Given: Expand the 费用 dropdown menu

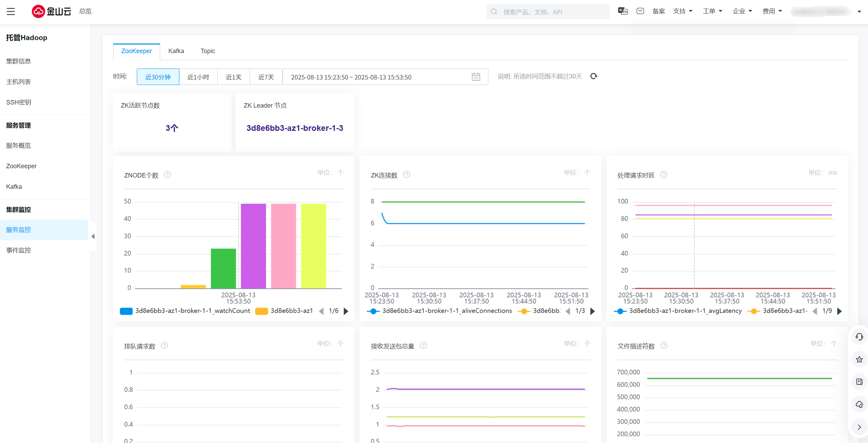Looking at the screenshot, I should tap(772, 11).
